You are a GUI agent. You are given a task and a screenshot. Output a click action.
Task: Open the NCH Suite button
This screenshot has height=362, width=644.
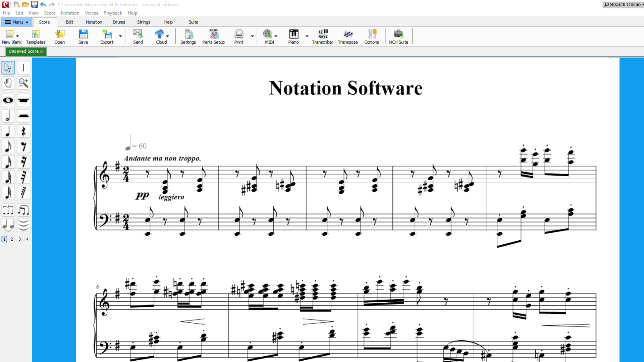pos(398,37)
